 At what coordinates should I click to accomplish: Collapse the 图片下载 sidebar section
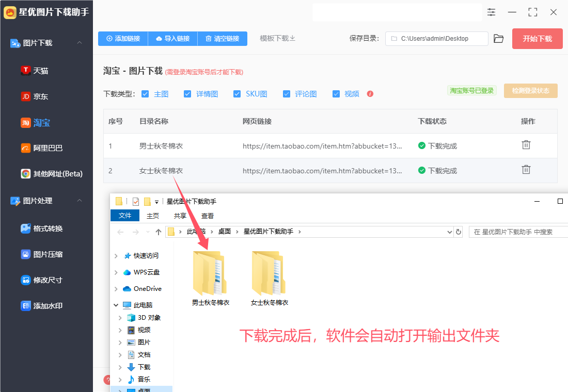click(80, 43)
